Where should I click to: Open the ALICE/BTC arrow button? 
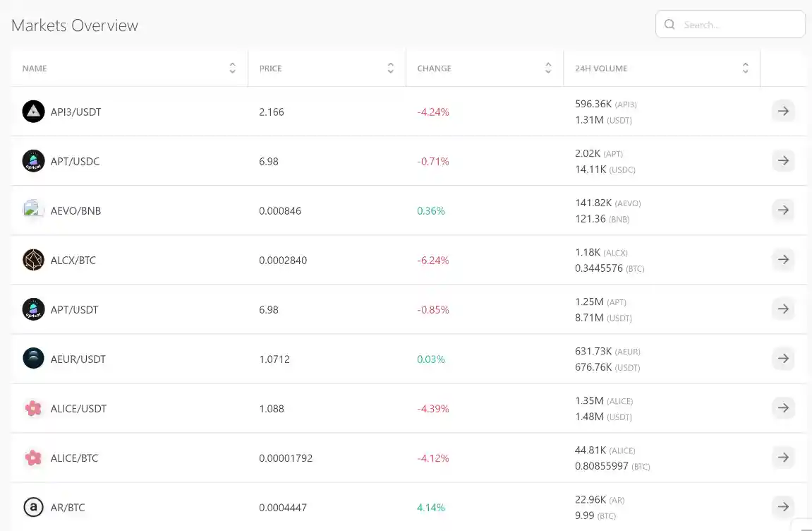click(x=783, y=457)
